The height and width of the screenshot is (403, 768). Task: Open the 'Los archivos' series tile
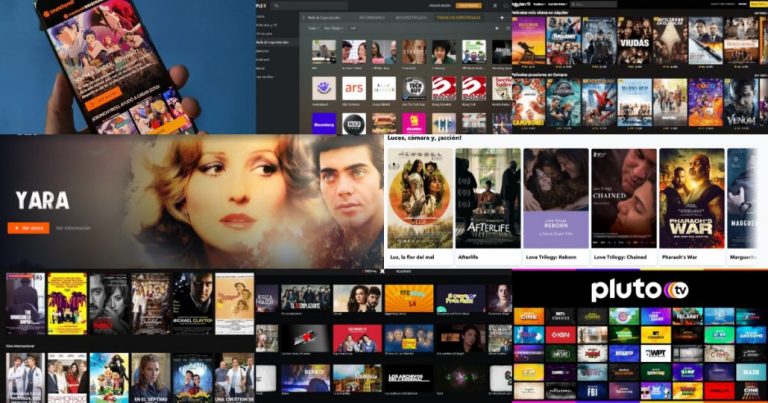click(x=409, y=378)
